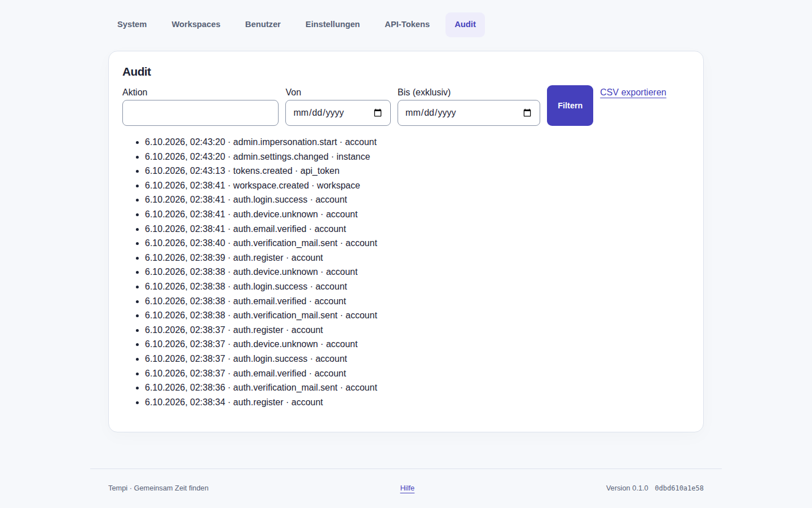This screenshot has width=812, height=508.
Task: Open calendar picker in Bis (exklusiv) field
Action: 527,113
